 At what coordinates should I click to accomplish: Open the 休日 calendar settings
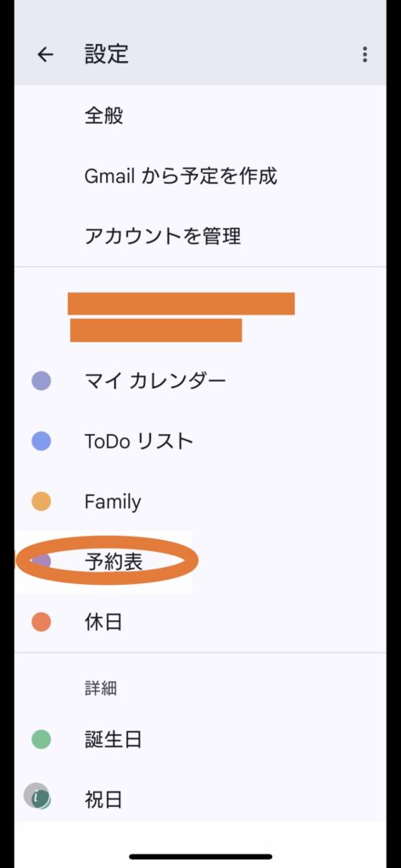[200, 622]
